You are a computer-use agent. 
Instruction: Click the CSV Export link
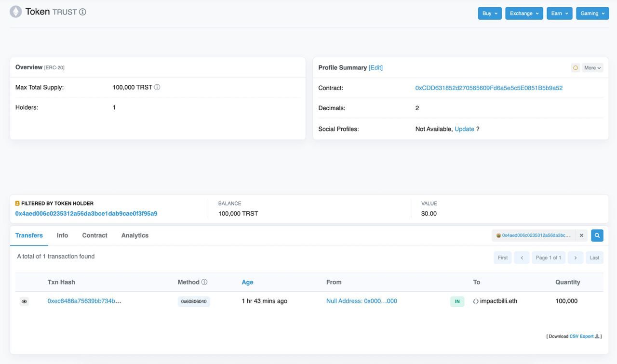click(581, 336)
